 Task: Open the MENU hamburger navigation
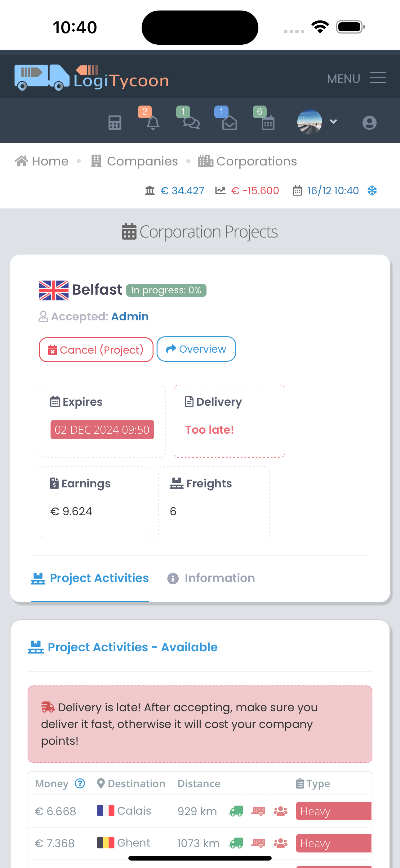(x=378, y=78)
